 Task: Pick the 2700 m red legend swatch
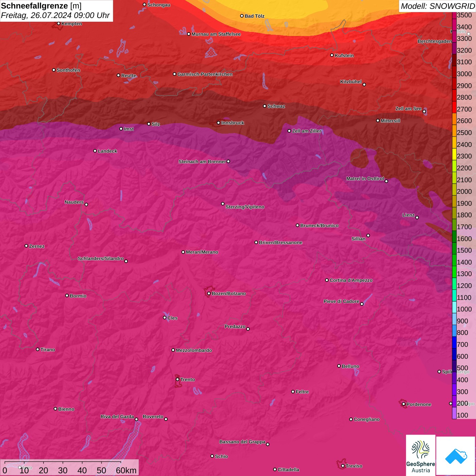[x=454, y=107]
